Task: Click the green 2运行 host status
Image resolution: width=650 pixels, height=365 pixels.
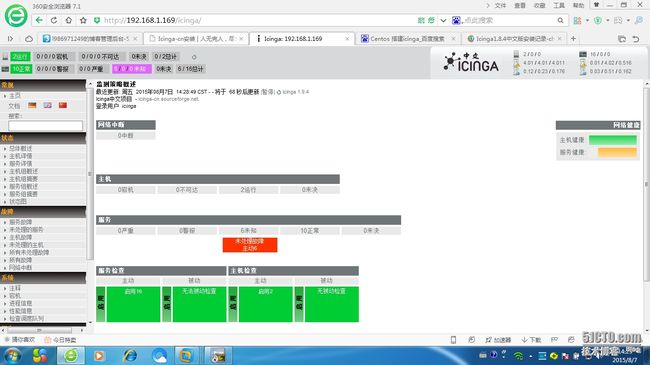Action: (20, 56)
